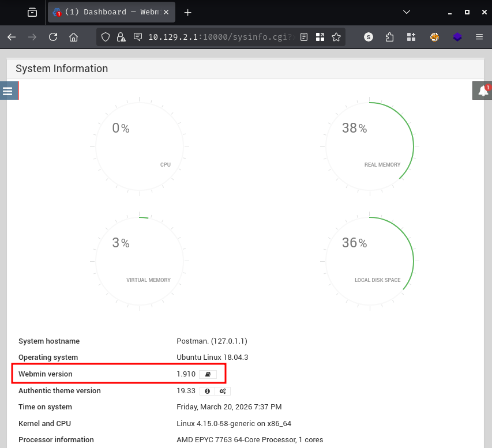Open a new browser tab

tap(187, 12)
